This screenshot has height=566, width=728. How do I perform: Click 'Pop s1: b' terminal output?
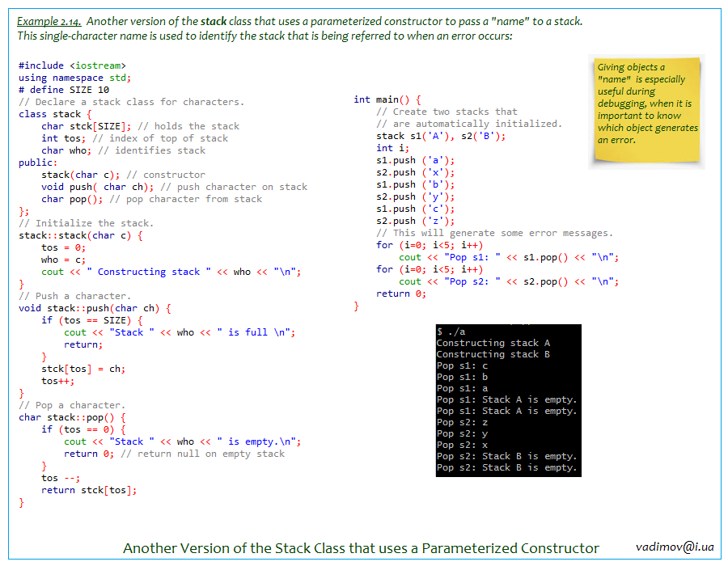pos(462,377)
